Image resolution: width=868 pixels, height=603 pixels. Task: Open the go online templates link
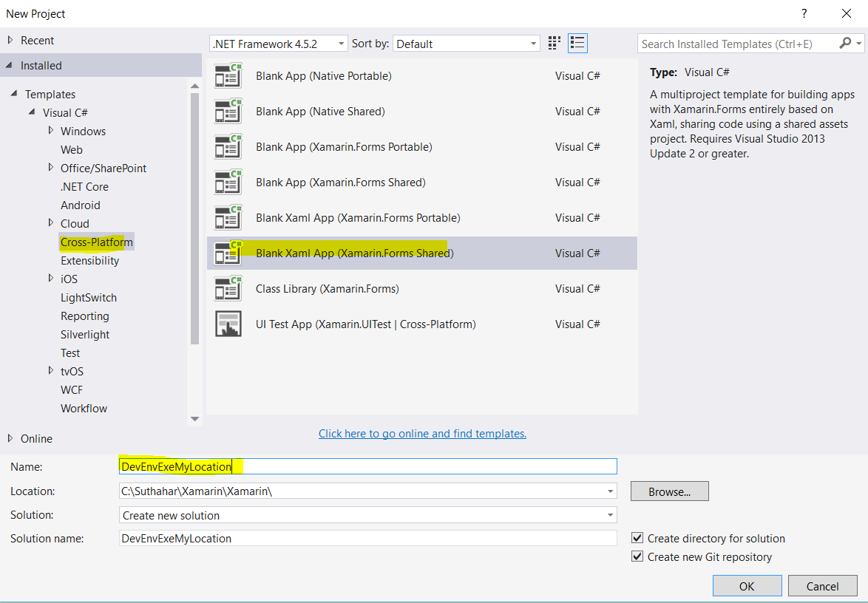click(422, 433)
